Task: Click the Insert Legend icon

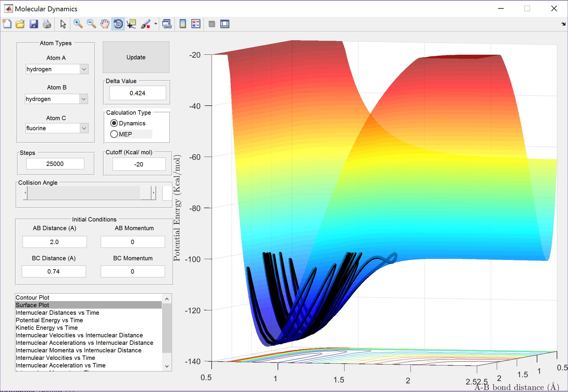Action: coord(196,24)
